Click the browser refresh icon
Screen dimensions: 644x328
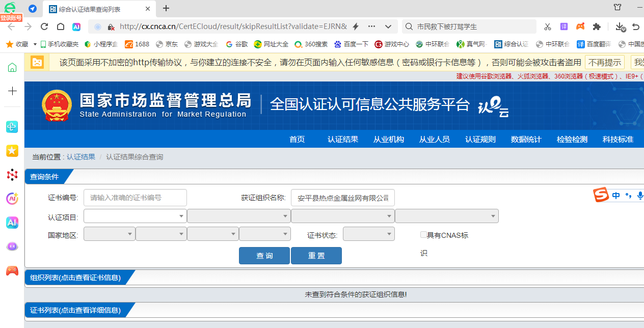pos(44,26)
